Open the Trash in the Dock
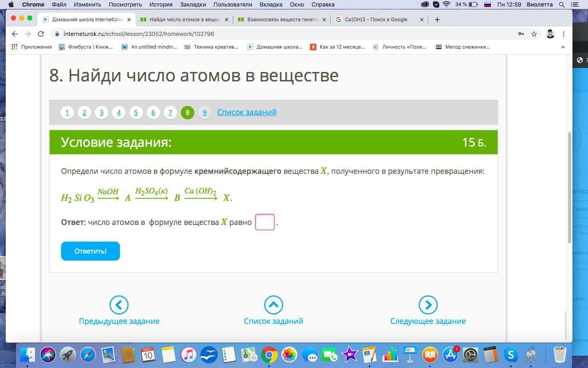Image resolution: width=588 pixels, height=368 pixels. (559, 355)
